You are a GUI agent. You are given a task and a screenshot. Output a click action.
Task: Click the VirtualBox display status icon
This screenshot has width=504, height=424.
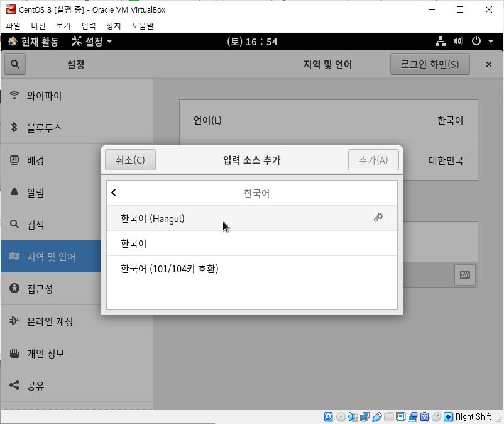tap(400, 417)
